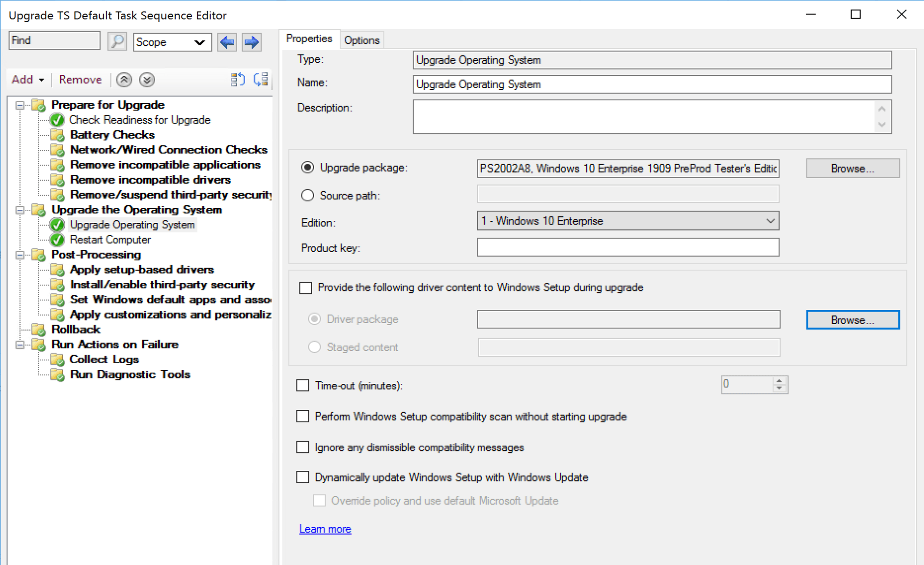The image size is (924, 565).
Task: Click the search magnifier icon
Action: point(117,41)
